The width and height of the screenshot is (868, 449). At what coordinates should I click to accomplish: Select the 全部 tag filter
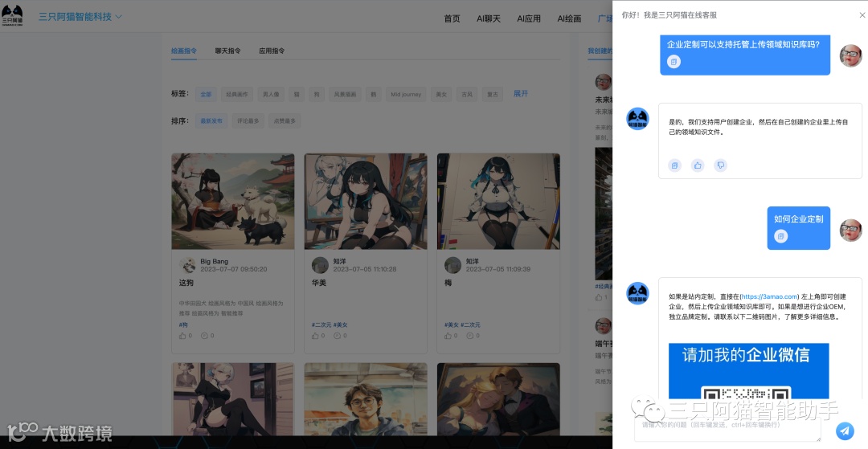206,94
